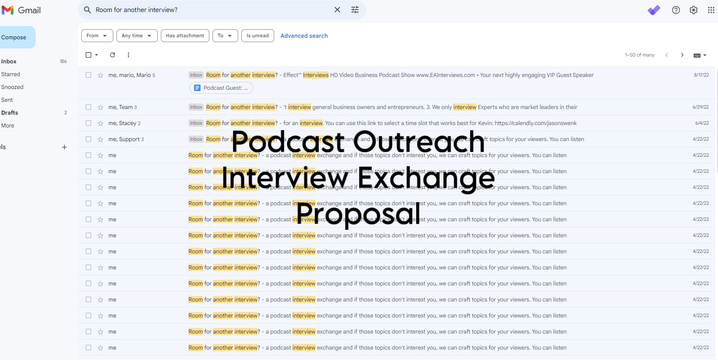Toggle the Is unread filter chip
This screenshot has height=360, width=718.
pyautogui.click(x=257, y=36)
